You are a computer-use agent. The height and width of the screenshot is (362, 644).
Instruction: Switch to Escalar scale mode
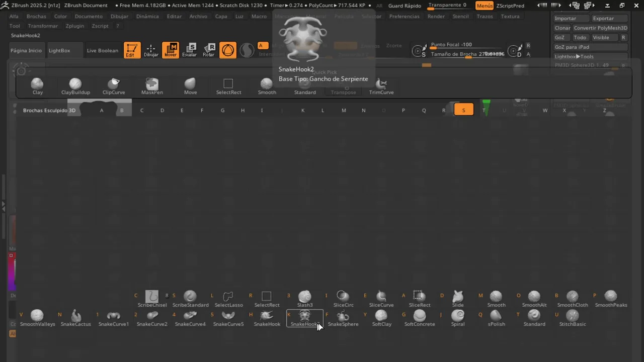tap(190, 50)
